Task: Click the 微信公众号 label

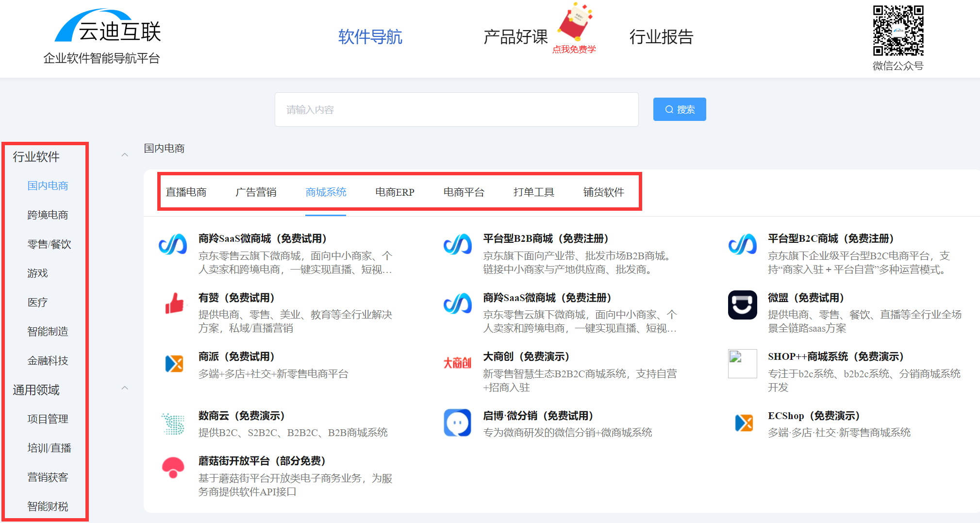Action: tap(898, 66)
